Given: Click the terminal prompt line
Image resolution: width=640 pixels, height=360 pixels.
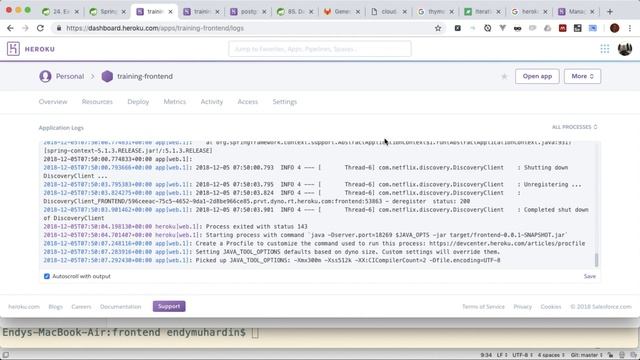Looking at the screenshot, I should (131, 333).
